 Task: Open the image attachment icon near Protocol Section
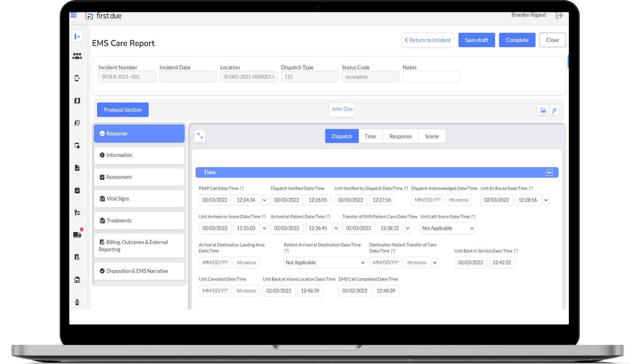pos(543,110)
